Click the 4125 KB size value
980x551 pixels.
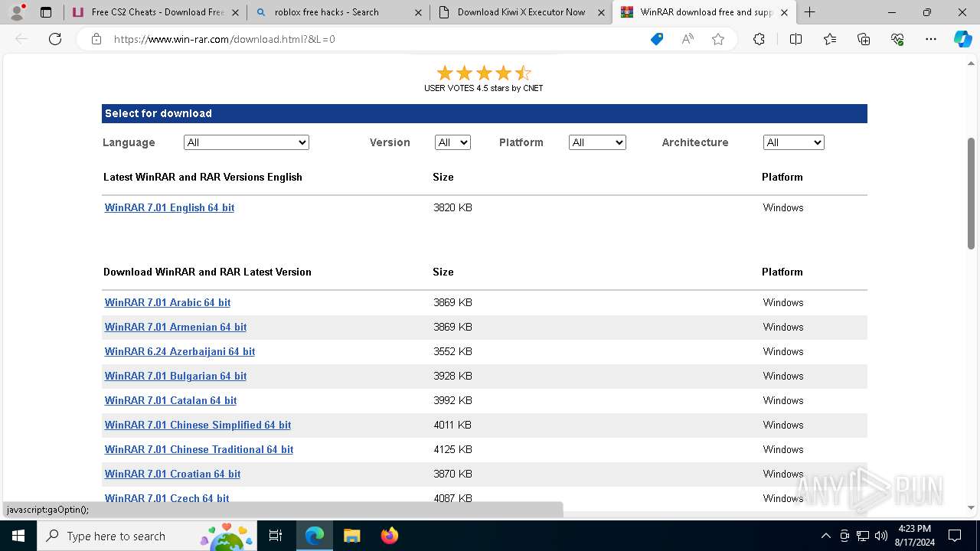(x=452, y=449)
